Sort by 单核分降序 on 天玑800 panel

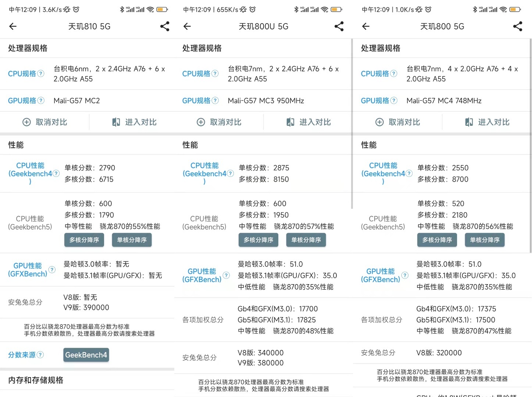(x=485, y=240)
